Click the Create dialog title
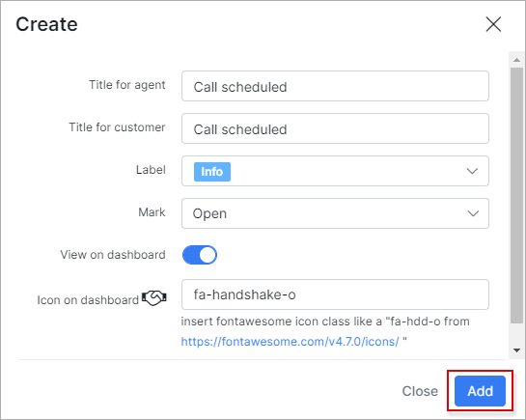Image resolution: width=526 pixels, height=420 pixels. [x=46, y=24]
